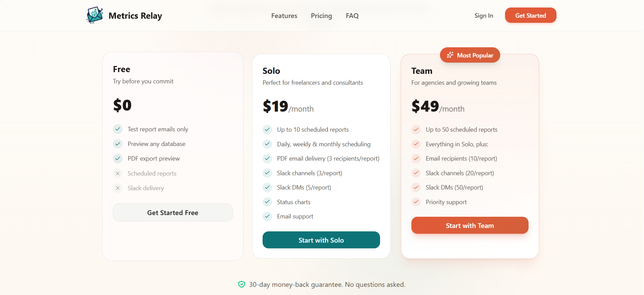The image size is (644, 295).
Task: Click the X icon beside Slack delivery
Action: (117, 188)
